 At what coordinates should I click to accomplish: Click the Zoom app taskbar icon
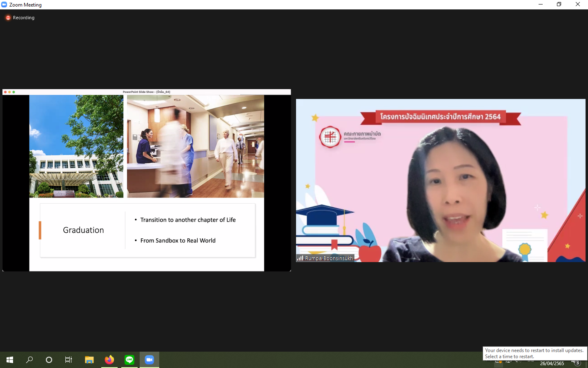click(x=149, y=360)
